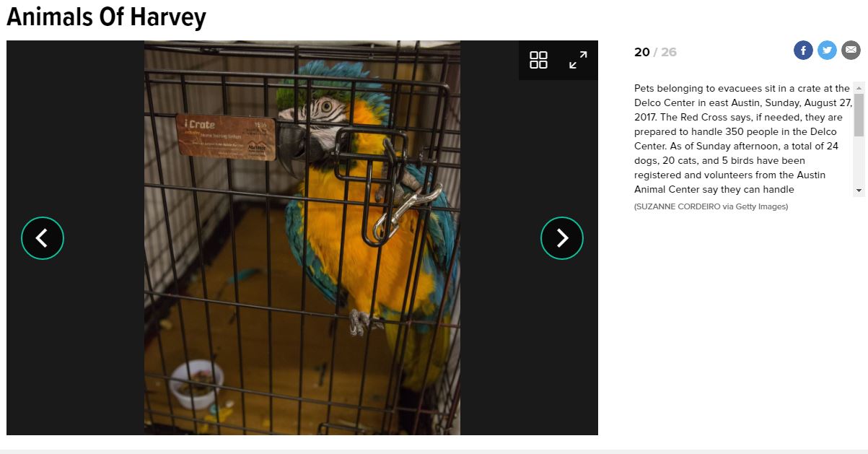The width and height of the screenshot is (868, 454).
Task: Click the cage latch clip in the photo
Action: pos(405,209)
